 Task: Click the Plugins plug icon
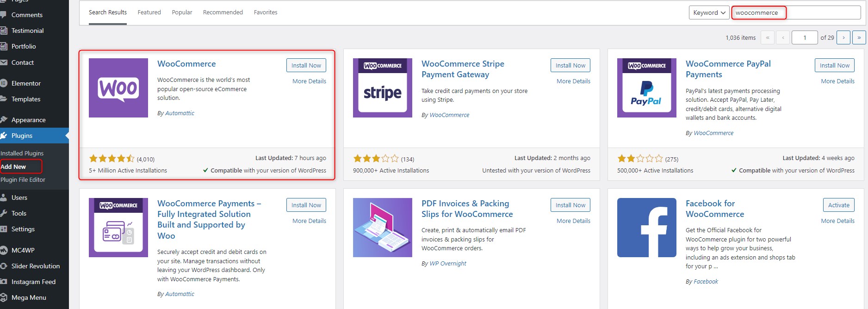pyautogui.click(x=3, y=136)
